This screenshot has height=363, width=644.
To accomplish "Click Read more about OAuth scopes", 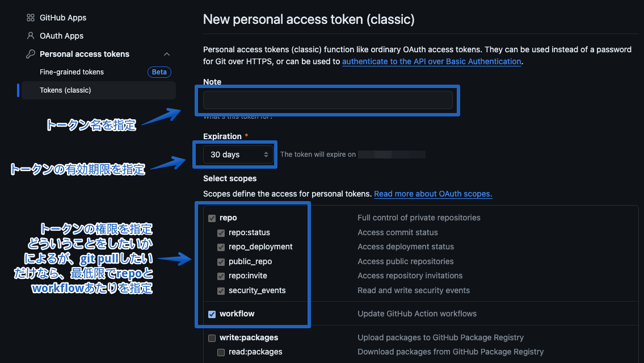I will (x=433, y=194).
